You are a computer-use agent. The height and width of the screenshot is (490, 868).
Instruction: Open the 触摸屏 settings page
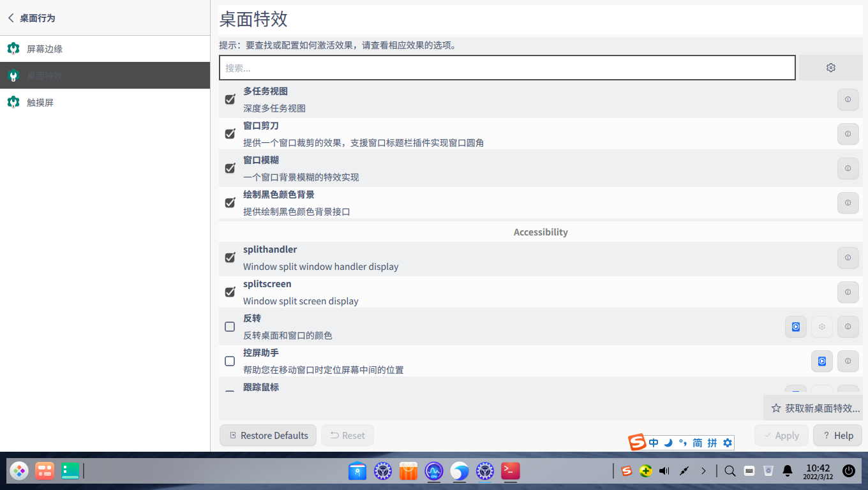coord(38,102)
